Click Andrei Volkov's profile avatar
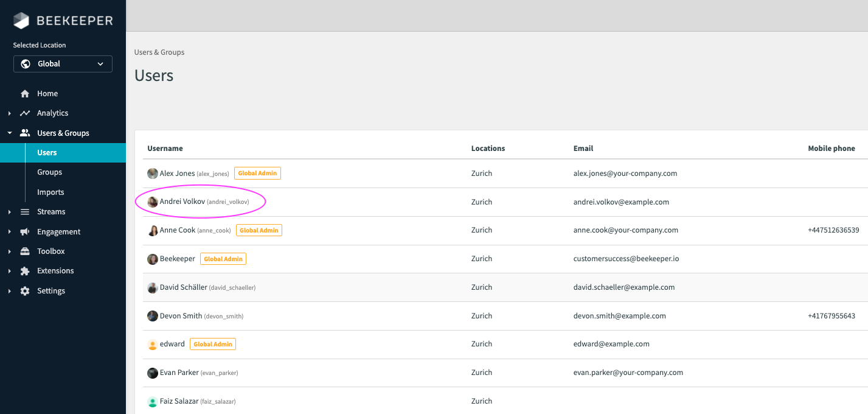868x414 pixels. [x=152, y=202]
